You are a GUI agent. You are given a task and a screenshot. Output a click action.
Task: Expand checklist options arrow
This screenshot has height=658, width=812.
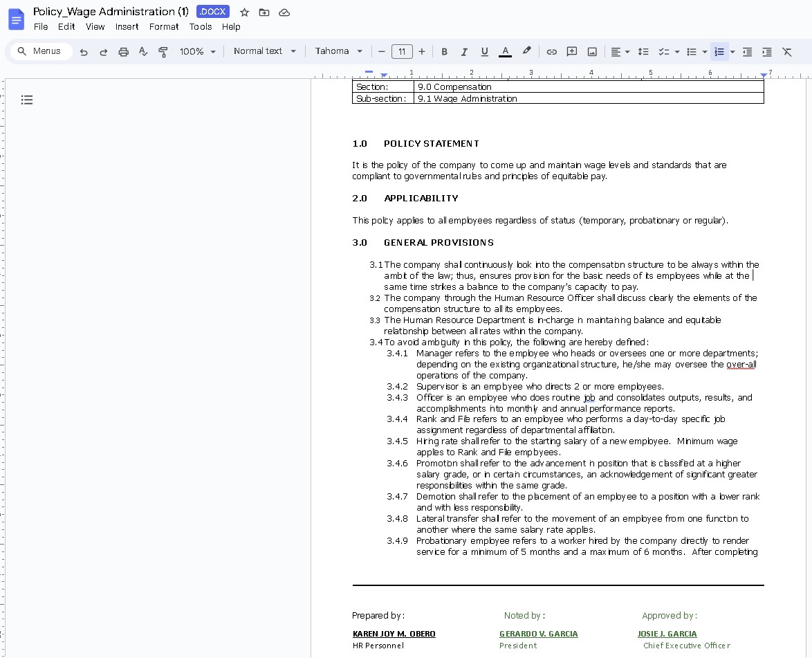coord(677,52)
